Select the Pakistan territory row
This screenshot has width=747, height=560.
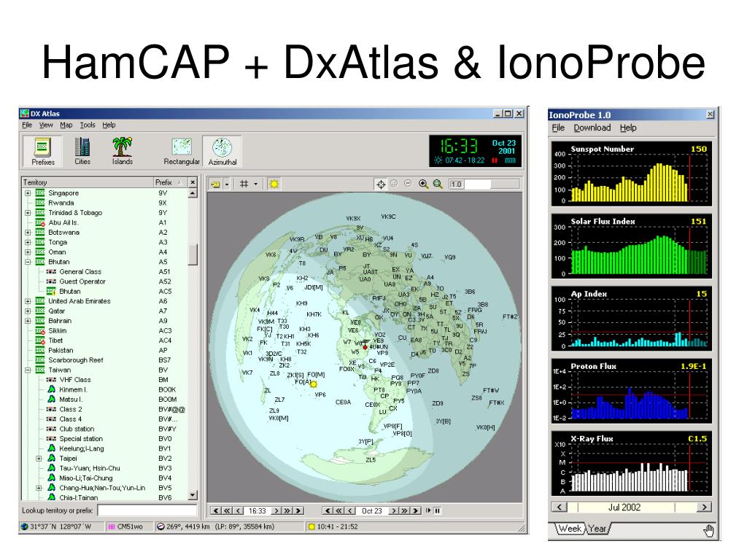point(105,351)
